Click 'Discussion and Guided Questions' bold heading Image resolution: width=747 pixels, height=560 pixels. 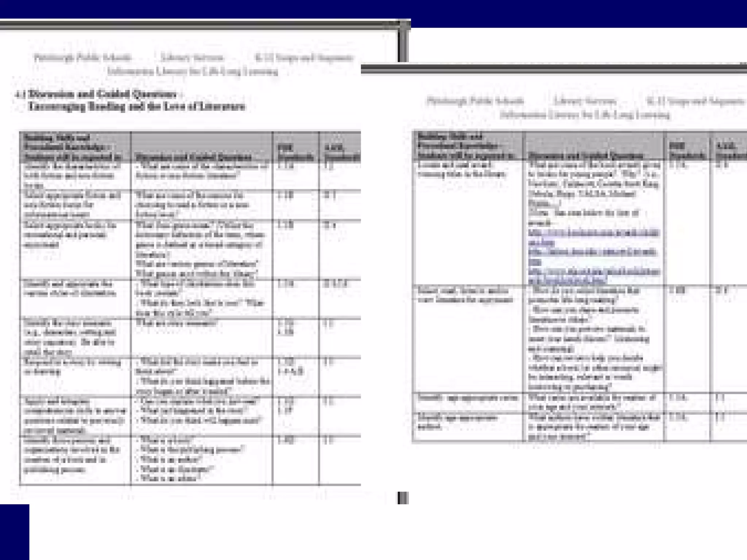coord(103,94)
